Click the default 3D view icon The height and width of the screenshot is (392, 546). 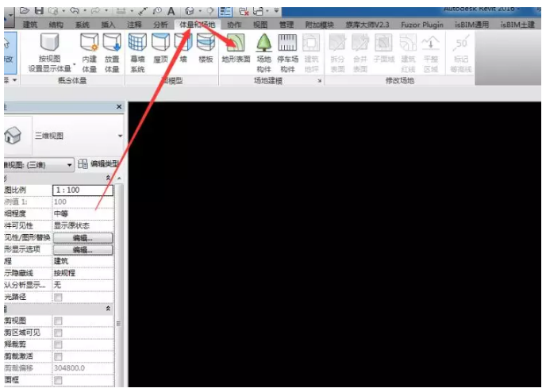[190, 11]
